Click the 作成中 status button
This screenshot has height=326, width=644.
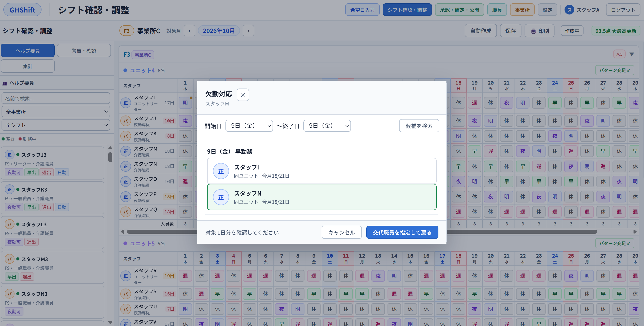point(572,31)
